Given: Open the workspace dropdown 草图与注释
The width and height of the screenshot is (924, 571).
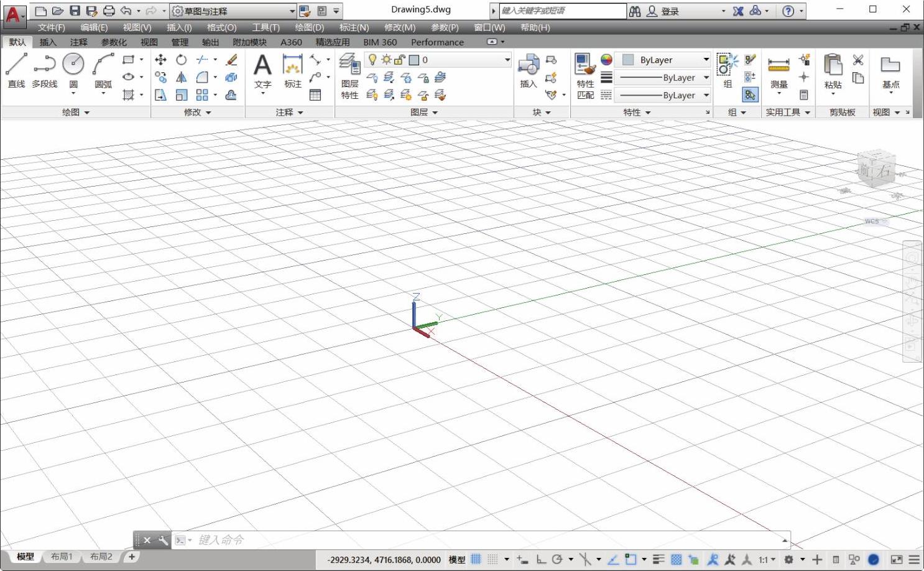Looking at the screenshot, I should click(x=233, y=11).
